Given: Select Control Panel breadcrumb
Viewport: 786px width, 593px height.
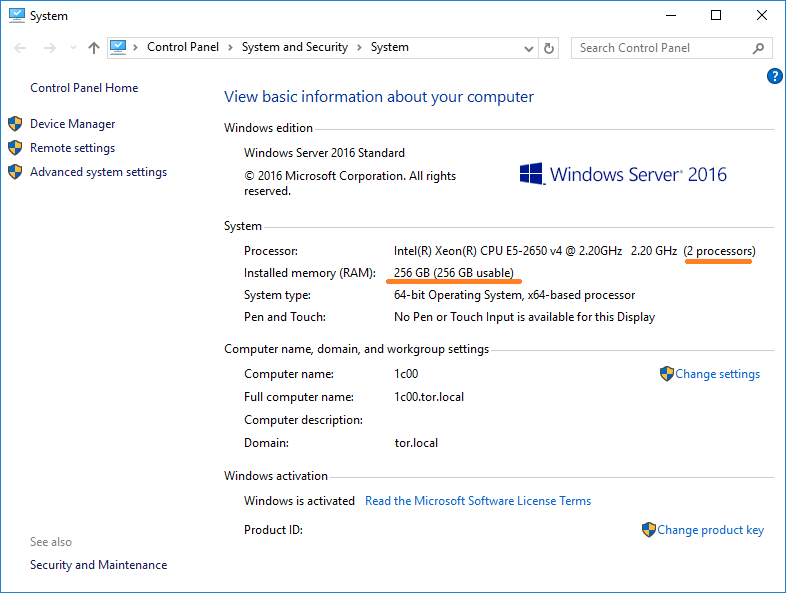Looking at the screenshot, I should pyautogui.click(x=183, y=47).
